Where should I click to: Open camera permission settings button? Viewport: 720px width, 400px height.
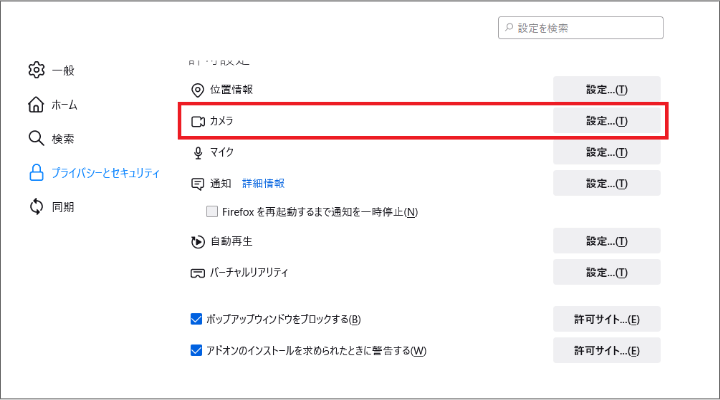point(607,121)
